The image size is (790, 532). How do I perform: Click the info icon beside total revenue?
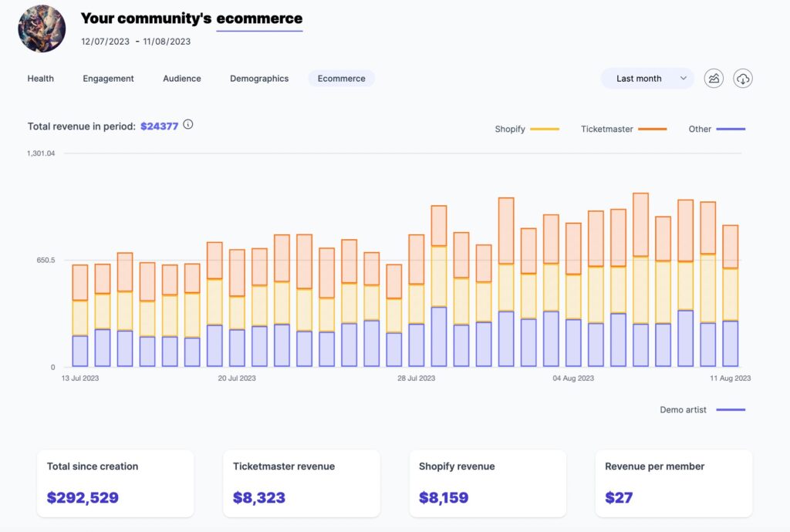[187, 123]
